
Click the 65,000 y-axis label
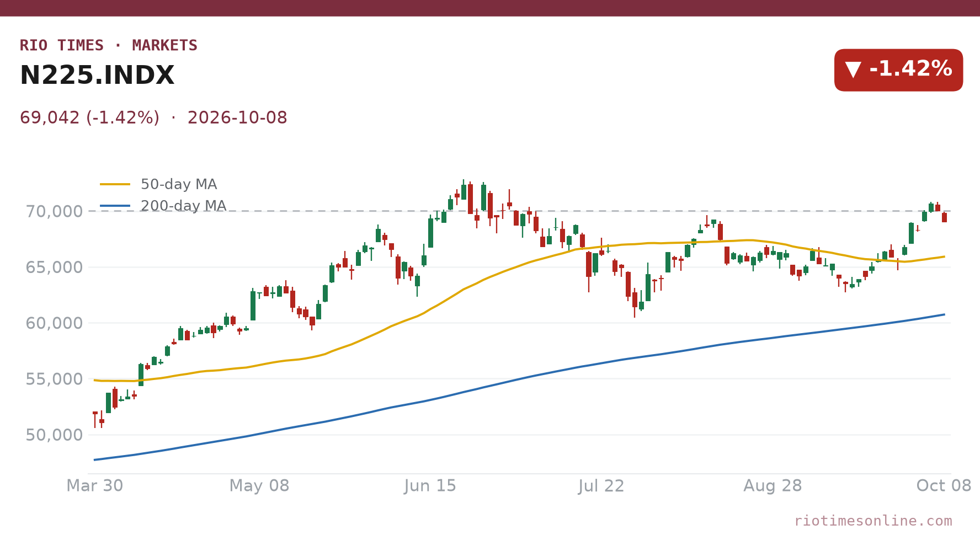(x=54, y=268)
